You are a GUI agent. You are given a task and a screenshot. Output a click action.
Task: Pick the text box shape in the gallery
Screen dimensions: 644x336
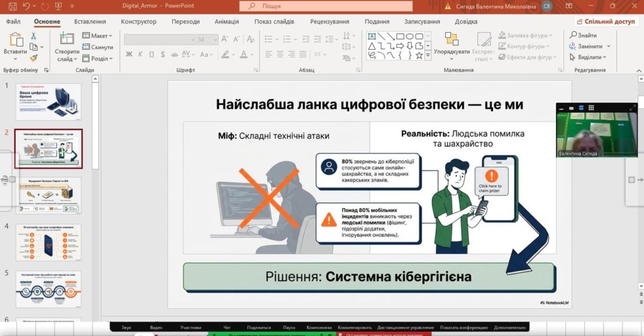point(372,36)
